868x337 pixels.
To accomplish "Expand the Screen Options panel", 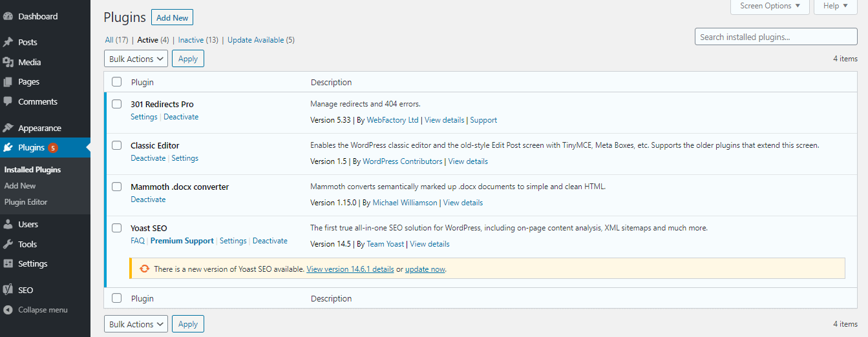I will [x=770, y=6].
